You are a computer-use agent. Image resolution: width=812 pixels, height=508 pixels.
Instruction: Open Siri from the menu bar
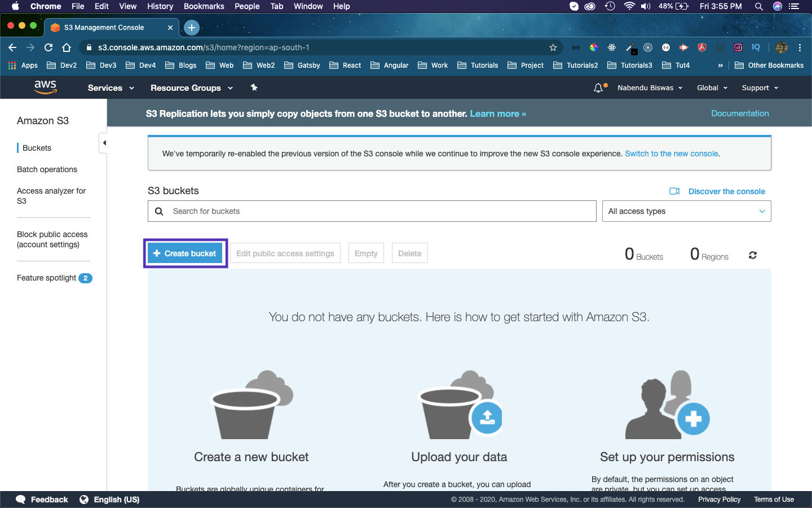coord(778,6)
